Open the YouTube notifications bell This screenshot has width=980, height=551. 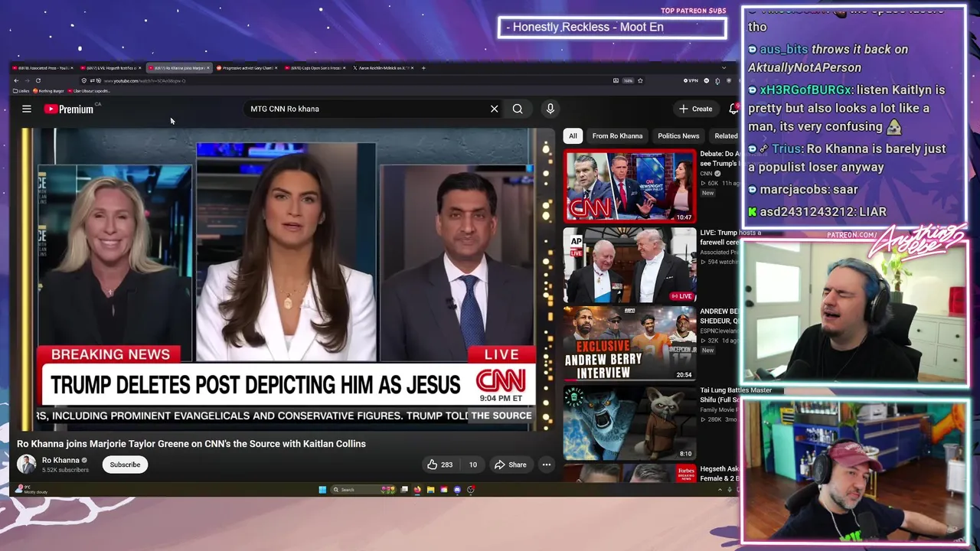733,109
